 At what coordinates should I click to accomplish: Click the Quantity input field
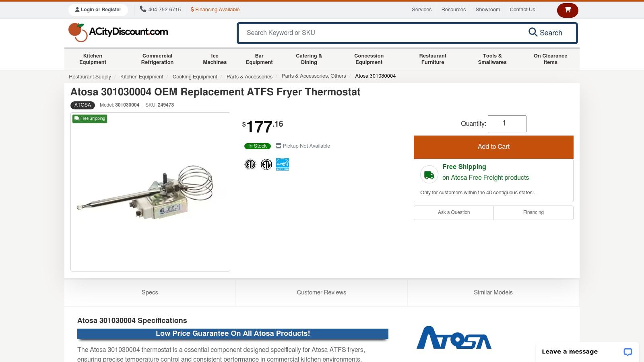point(507,123)
